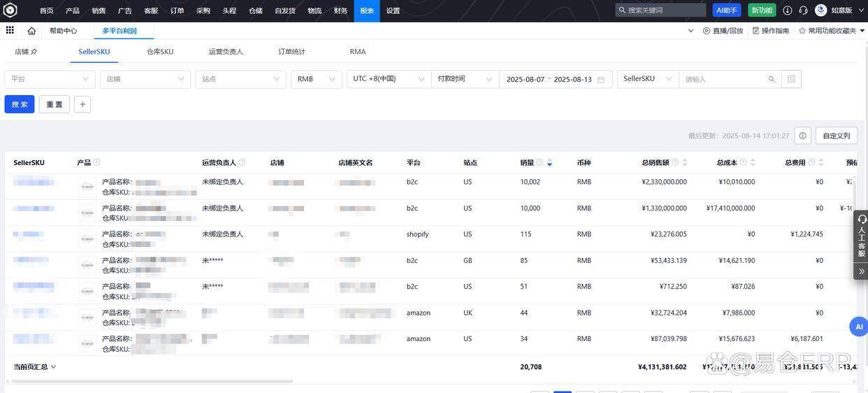Click the info icon beside 自定义列
The width and height of the screenshot is (868, 393).
pyautogui.click(x=802, y=136)
